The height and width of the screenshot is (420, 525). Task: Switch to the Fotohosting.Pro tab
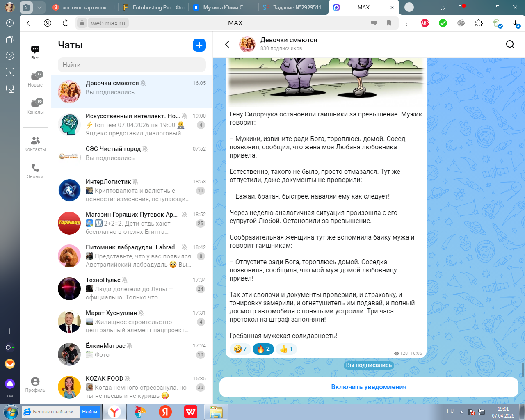[x=153, y=7]
